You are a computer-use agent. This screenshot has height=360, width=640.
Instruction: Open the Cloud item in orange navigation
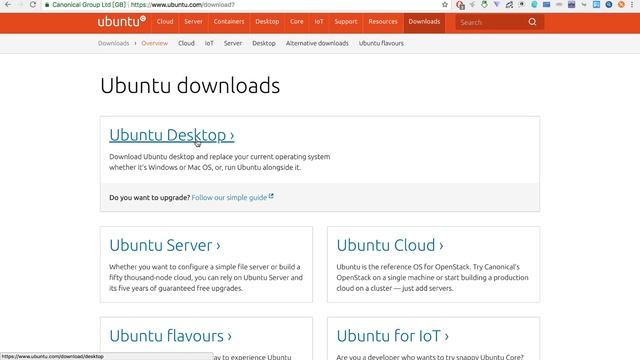click(x=165, y=22)
